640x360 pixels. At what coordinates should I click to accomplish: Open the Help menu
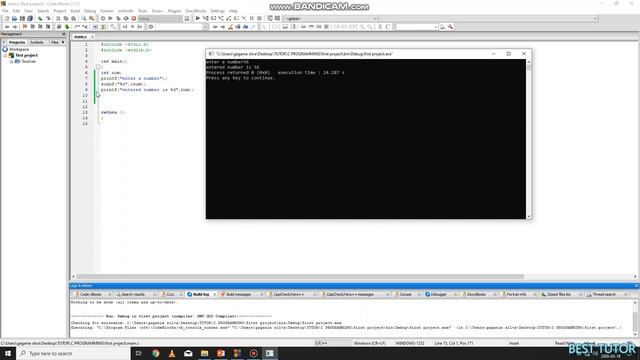coord(233,11)
